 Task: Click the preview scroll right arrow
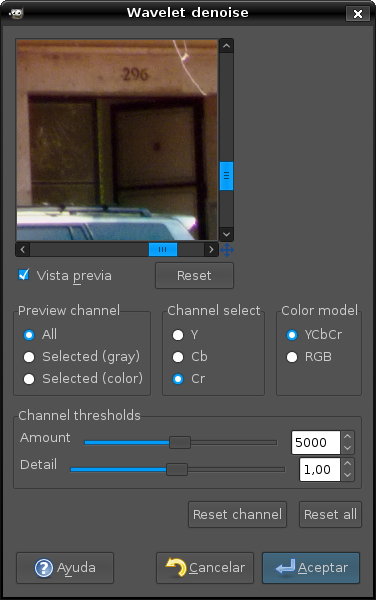click(211, 250)
